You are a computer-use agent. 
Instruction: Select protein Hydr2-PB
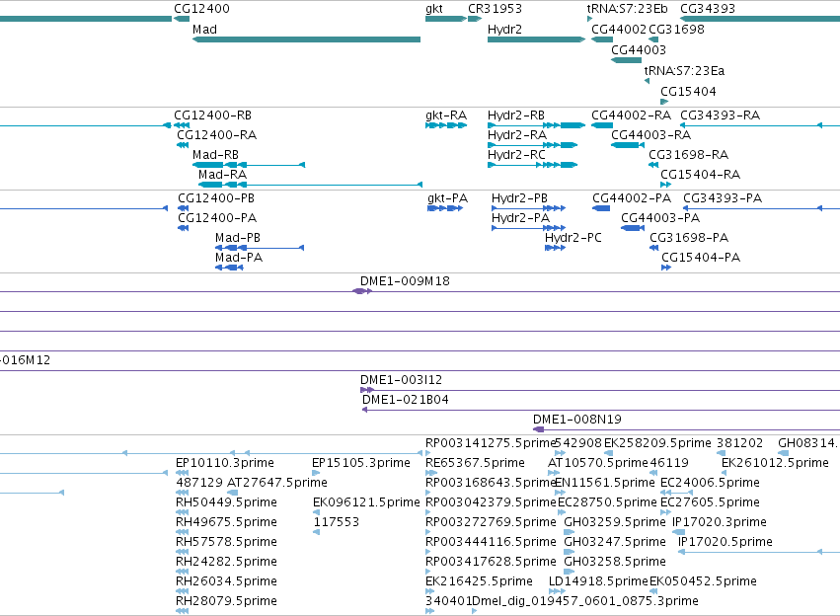click(529, 208)
